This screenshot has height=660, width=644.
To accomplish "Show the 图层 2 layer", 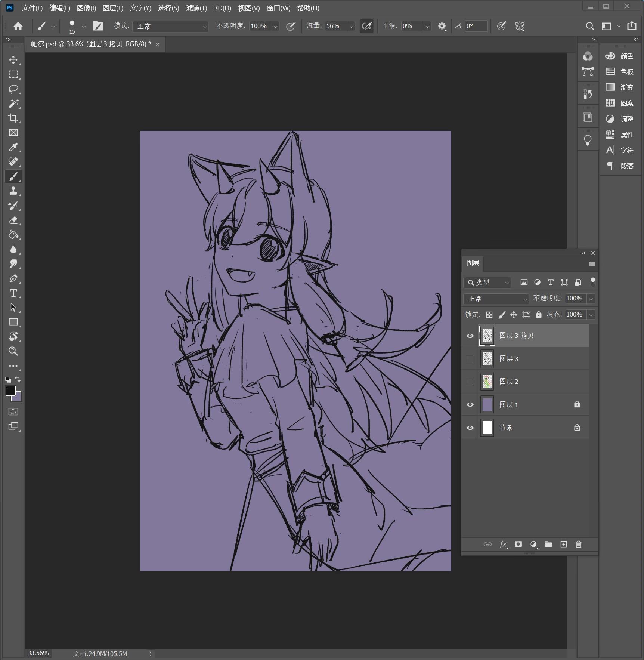I will pos(470,382).
